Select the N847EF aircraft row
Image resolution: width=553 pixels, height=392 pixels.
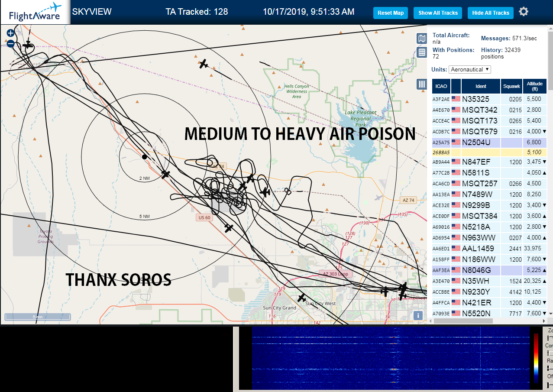pos(489,162)
